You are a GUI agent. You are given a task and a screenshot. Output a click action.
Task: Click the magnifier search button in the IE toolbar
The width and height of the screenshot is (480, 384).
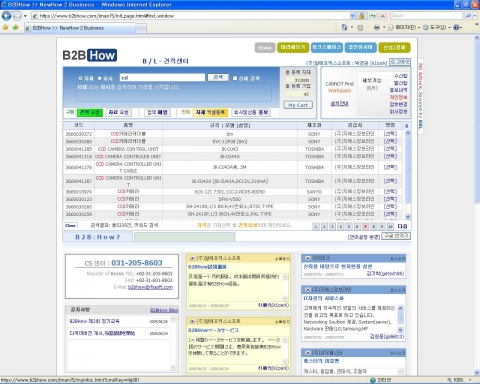pos(468,16)
